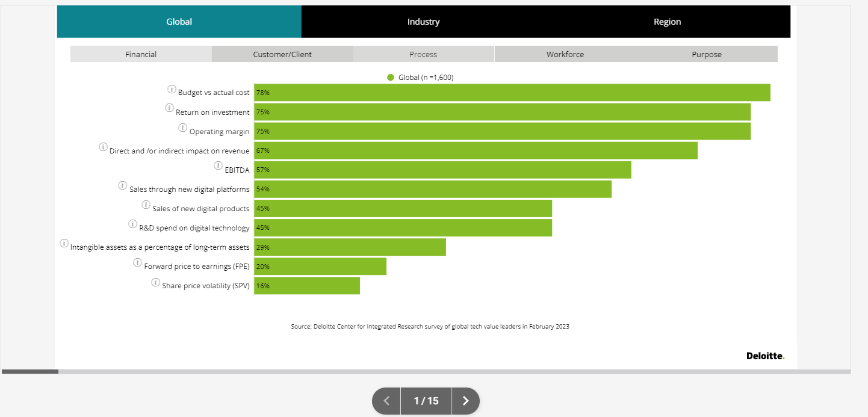Show the Purpose metrics tab
Viewport: 868px width, 417px height.
pos(707,54)
